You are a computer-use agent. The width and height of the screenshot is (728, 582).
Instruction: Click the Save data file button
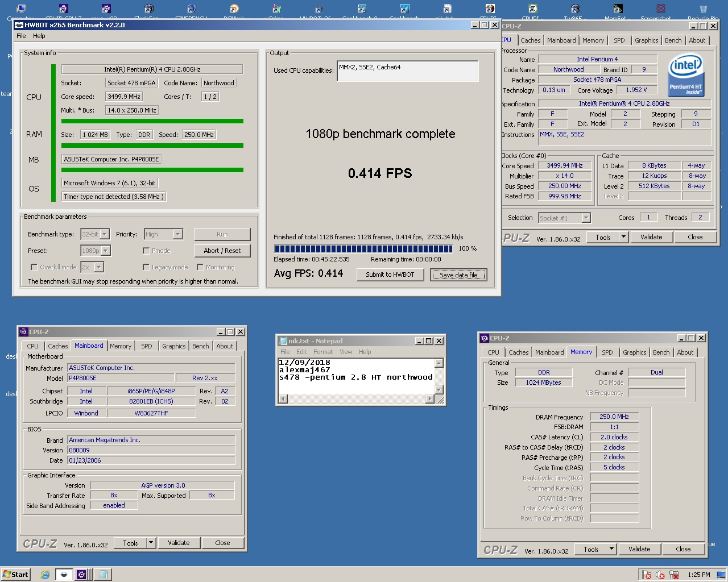coord(458,275)
